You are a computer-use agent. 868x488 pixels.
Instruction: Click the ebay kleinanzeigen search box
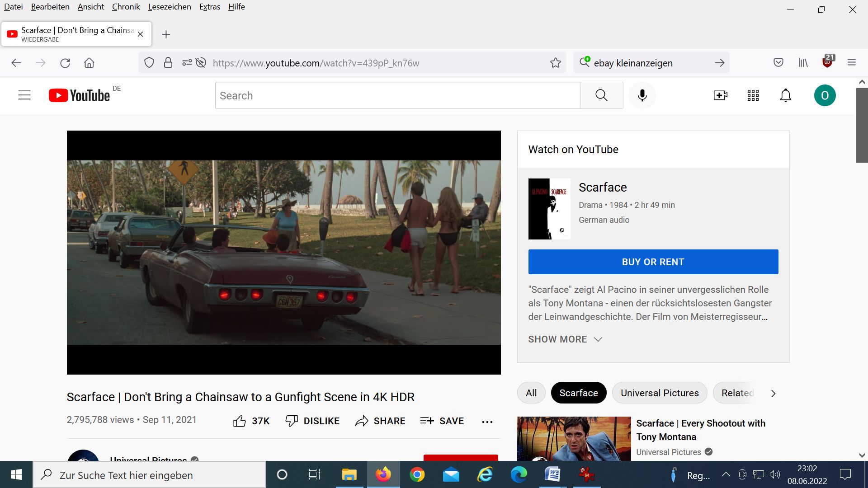[651, 63]
